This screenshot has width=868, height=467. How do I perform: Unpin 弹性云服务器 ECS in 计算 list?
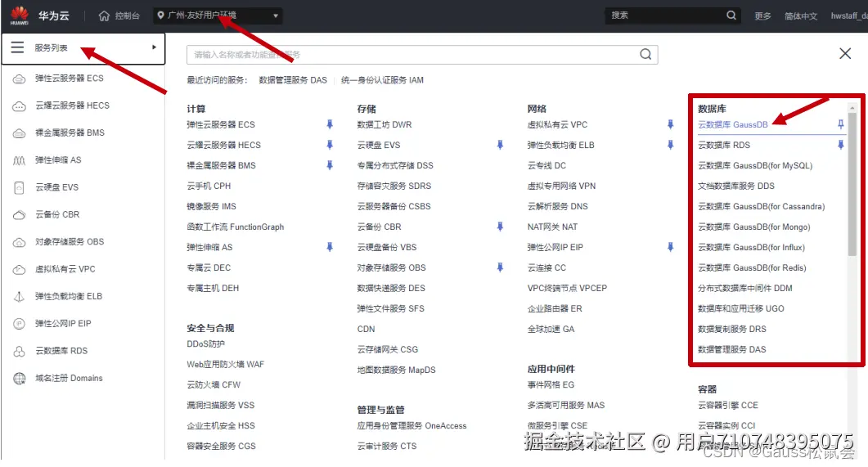[330, 124]
